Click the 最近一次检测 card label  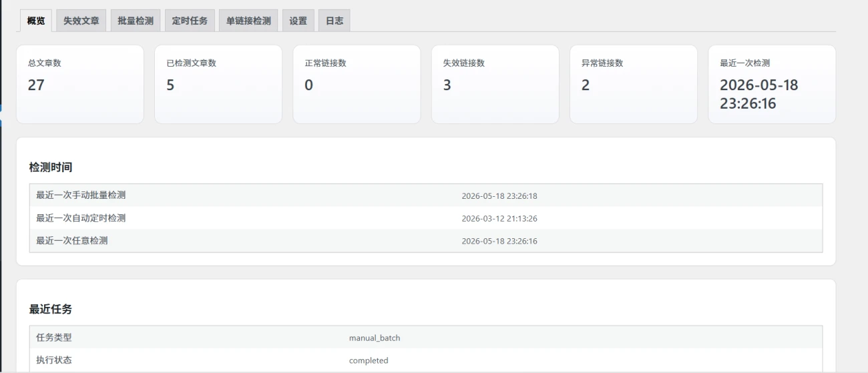[744, 63]
